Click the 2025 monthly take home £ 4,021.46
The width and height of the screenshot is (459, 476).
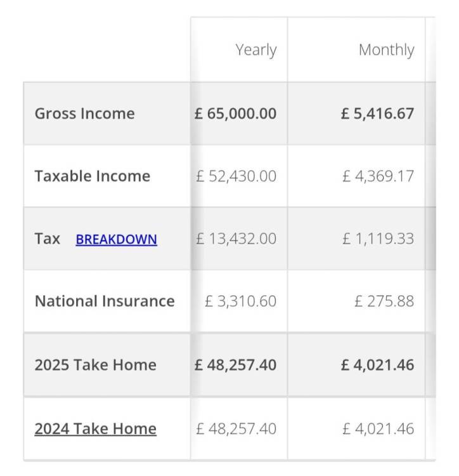pos(377,365)
